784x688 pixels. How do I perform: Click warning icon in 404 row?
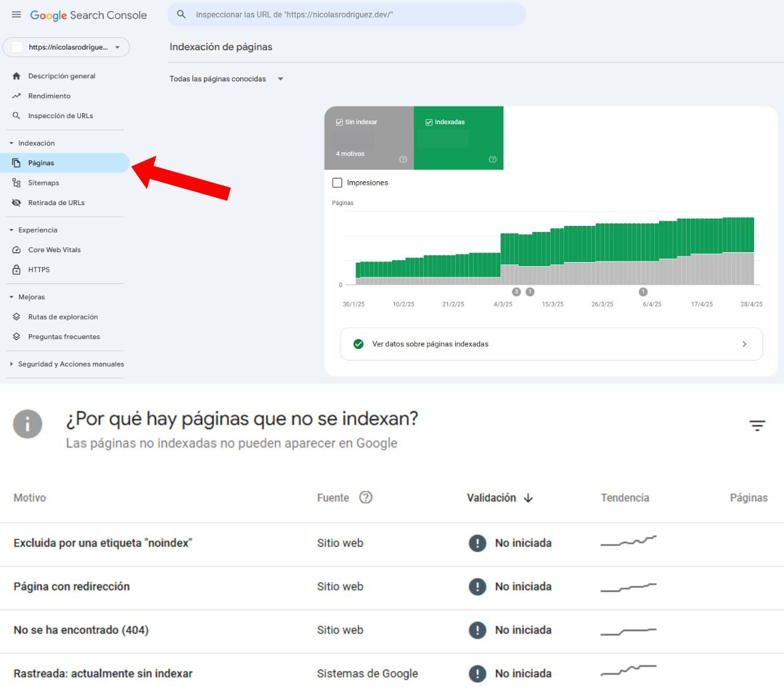[477, 630]
